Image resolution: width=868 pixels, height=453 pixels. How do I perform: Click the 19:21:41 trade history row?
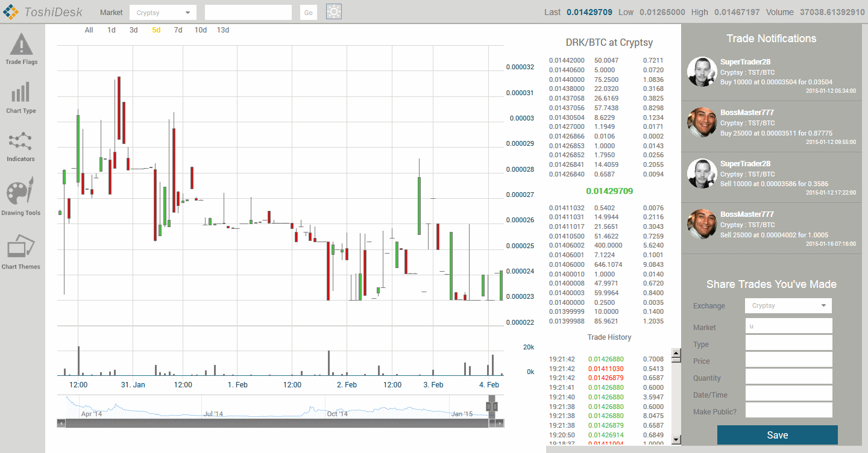[606, 387]
